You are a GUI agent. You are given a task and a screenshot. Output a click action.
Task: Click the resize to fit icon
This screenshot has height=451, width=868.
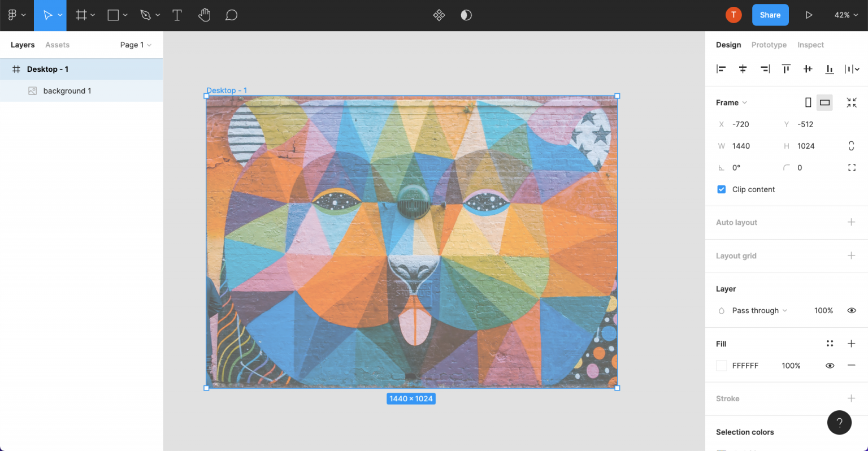[851, 102]
